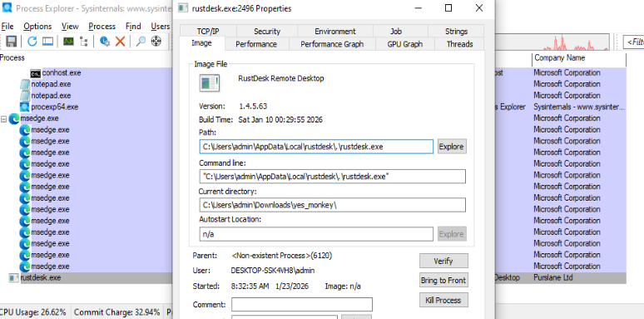Click the Refresh Now toolbar icon
Image resolution: width=644 pixels, height=319 pixels.
32,41
